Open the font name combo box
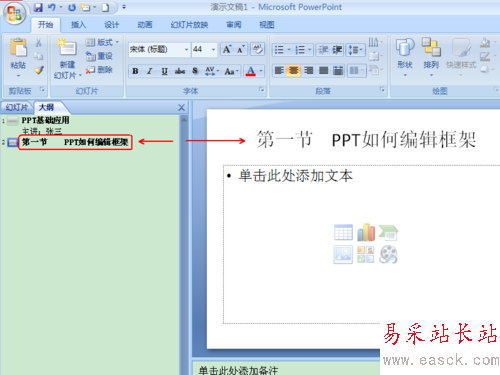This screenshot has height=375, width=500. [159, 50]
